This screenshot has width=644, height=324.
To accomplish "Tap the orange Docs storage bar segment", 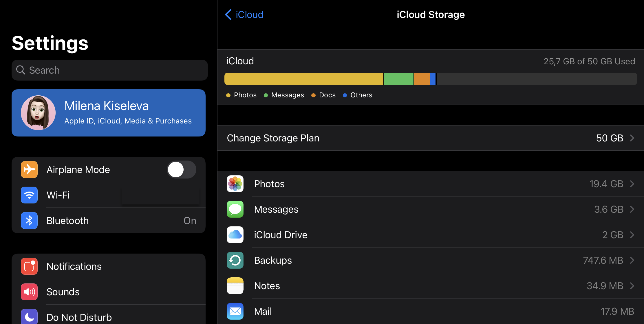I will coord(422,79).
